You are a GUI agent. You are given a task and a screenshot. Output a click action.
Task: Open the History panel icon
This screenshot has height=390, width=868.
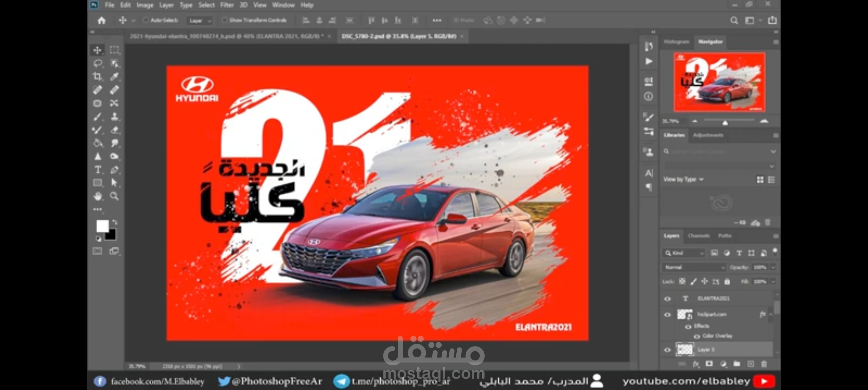[x=649, y=46]
